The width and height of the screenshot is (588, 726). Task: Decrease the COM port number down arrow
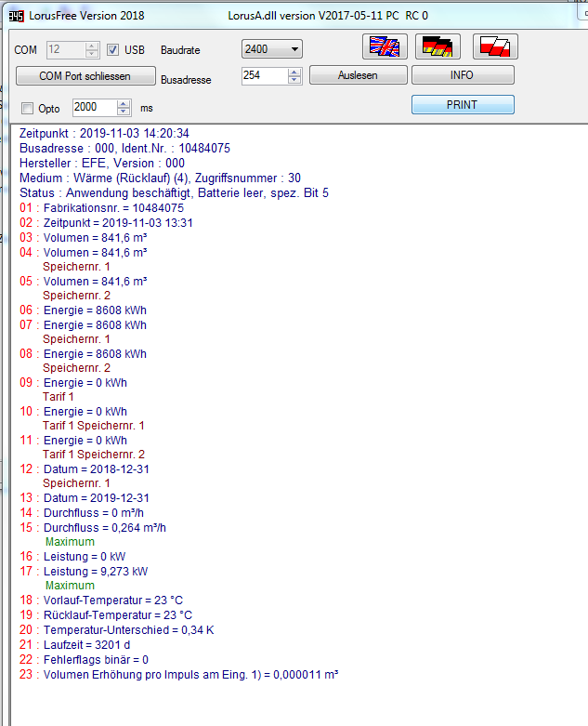pos(92,54)
